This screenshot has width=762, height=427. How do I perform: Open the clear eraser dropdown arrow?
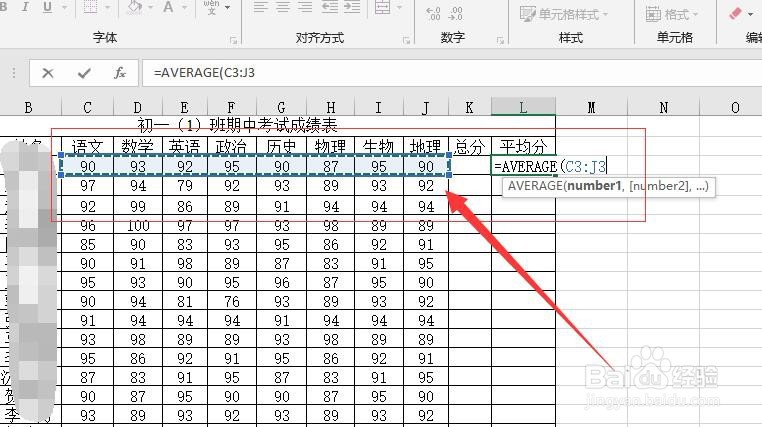click(750, 14)
